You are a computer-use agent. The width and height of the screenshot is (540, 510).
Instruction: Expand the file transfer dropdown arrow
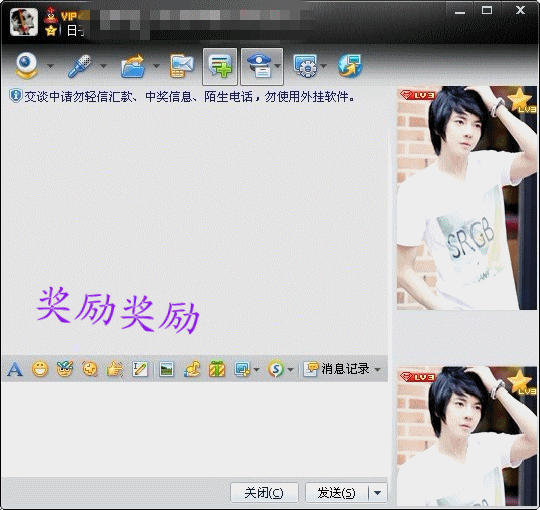point(156,65)
